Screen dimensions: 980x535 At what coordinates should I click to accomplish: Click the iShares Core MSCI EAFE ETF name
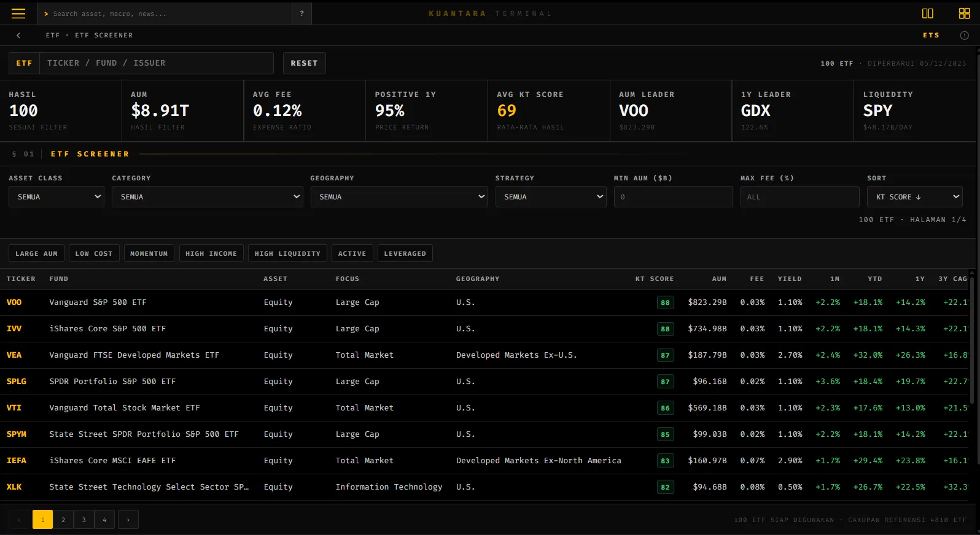112,461
